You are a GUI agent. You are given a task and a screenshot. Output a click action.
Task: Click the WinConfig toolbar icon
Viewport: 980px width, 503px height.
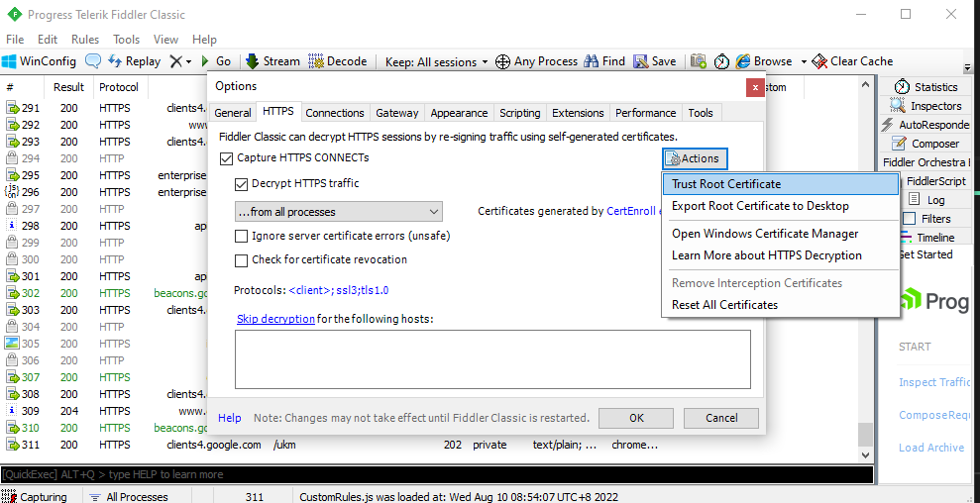tap(10, 61)
